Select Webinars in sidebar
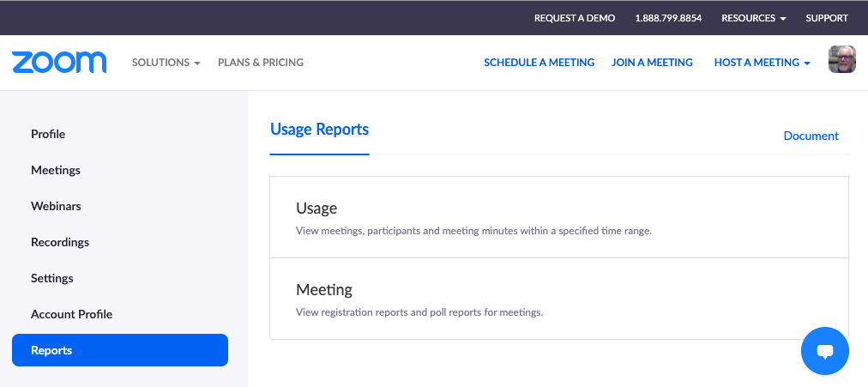Screen dimensions: 868x387 [x=56, y=206]
